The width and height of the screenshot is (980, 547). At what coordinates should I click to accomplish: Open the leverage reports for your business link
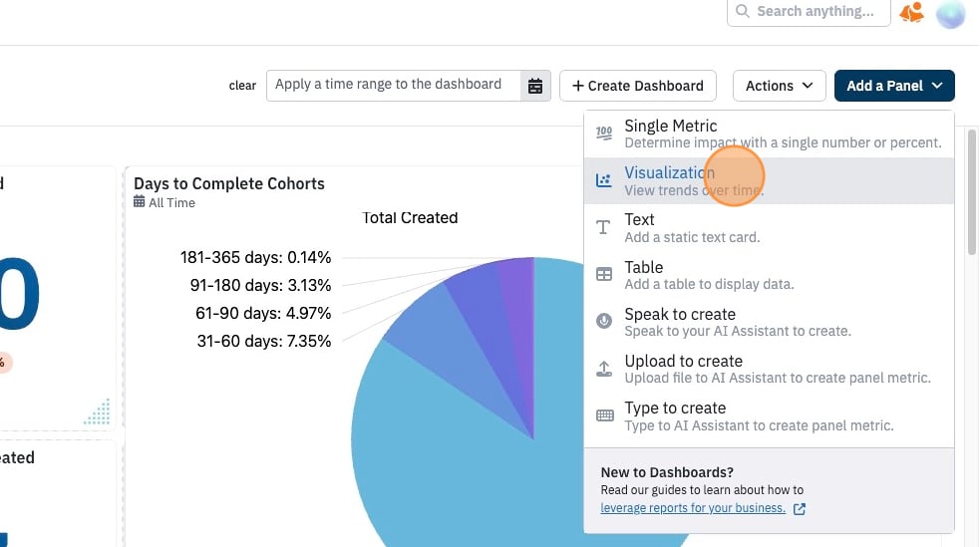click(x=693, y=508)
